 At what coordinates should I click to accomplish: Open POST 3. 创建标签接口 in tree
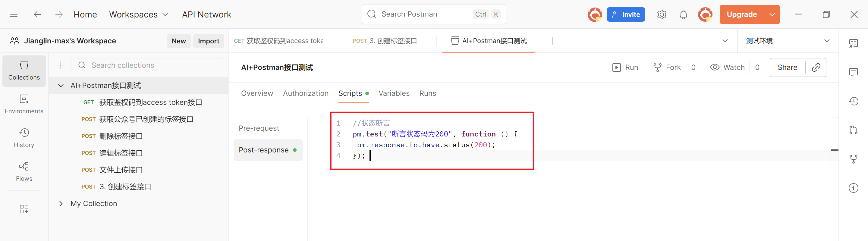point(139,186)
